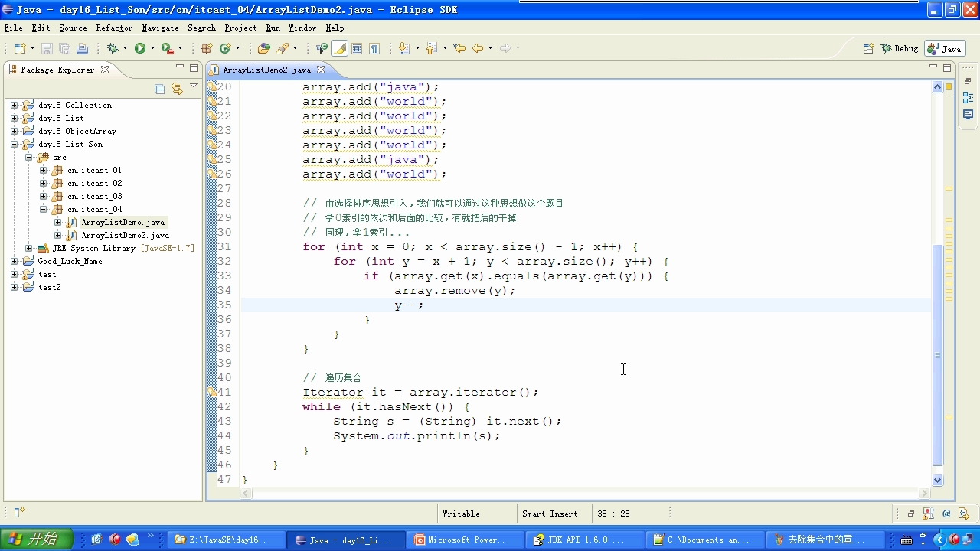Click New Java Class icon

pos(225,48)
